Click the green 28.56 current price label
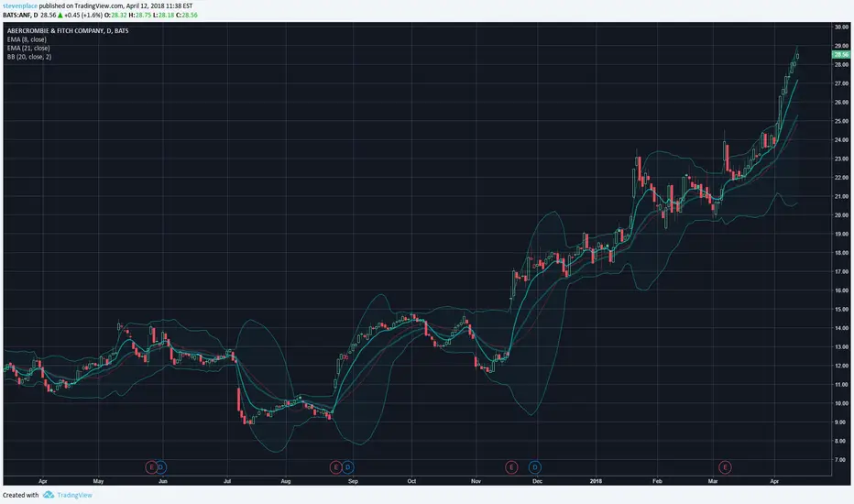 (841, 54)
